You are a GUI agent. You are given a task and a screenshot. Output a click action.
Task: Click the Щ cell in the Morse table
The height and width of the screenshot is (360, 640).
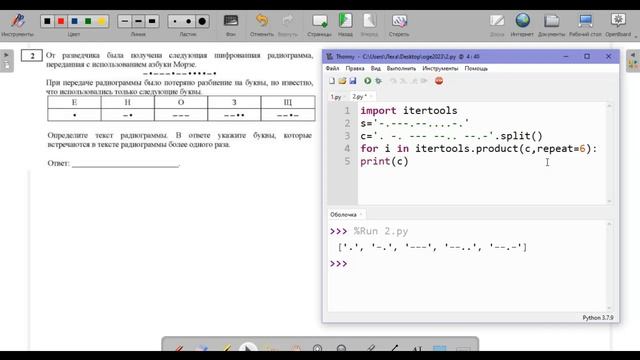click(288, 102)
